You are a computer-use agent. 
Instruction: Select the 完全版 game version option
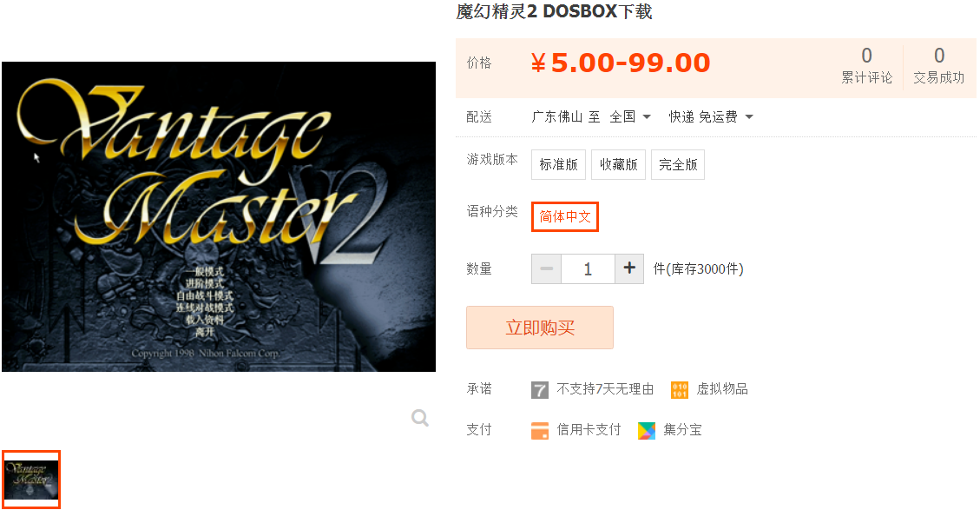[x=678, y=164]
